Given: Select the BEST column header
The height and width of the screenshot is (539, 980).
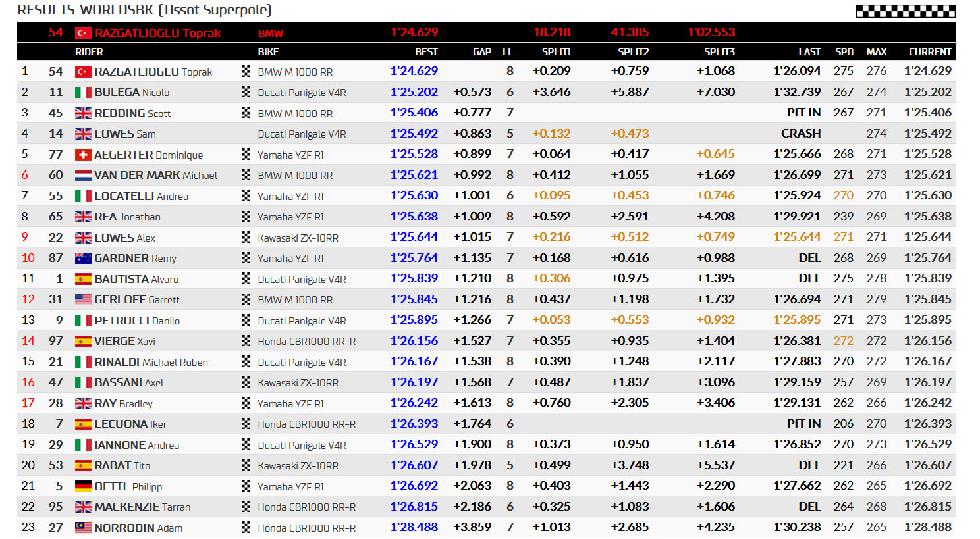Looking at the screenshot, I should coord(426,52).
